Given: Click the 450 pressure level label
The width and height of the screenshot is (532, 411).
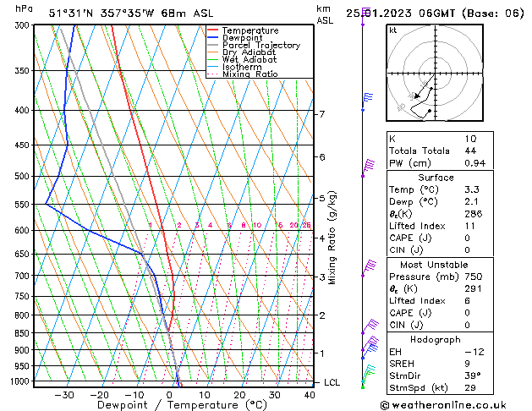Looking at the screenshot, I should pos(24,145).
